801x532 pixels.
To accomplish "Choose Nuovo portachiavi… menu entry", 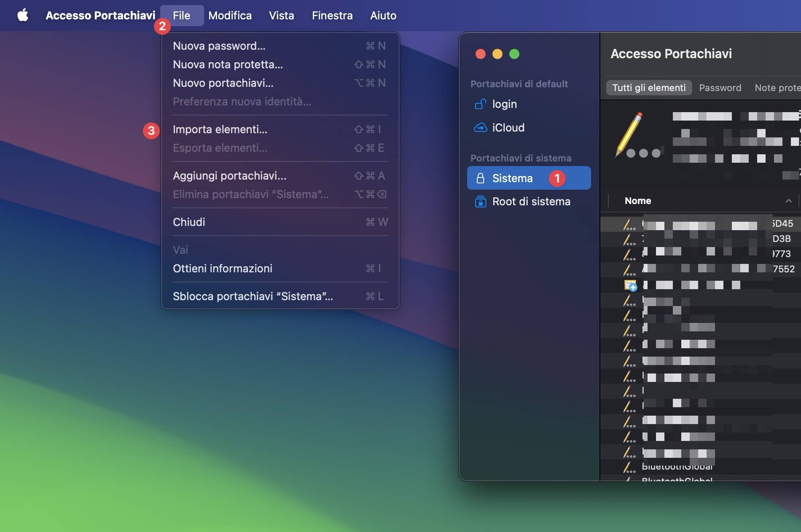I will pos(280,83).
